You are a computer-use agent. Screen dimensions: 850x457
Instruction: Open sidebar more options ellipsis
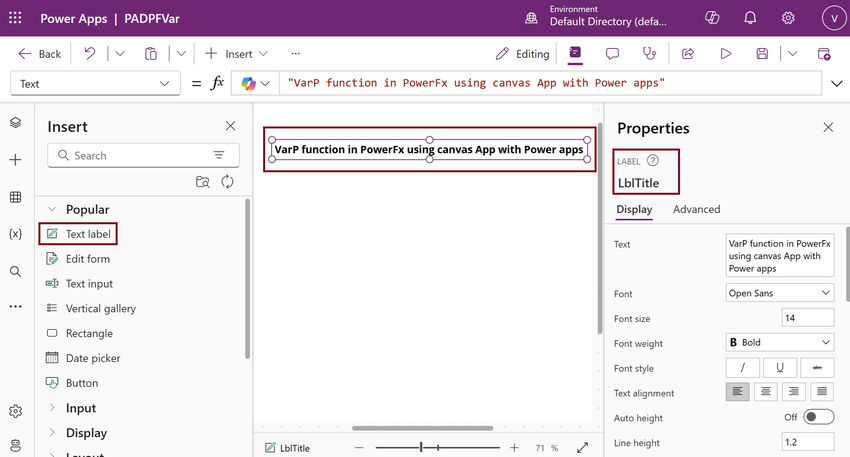point(15,306)
